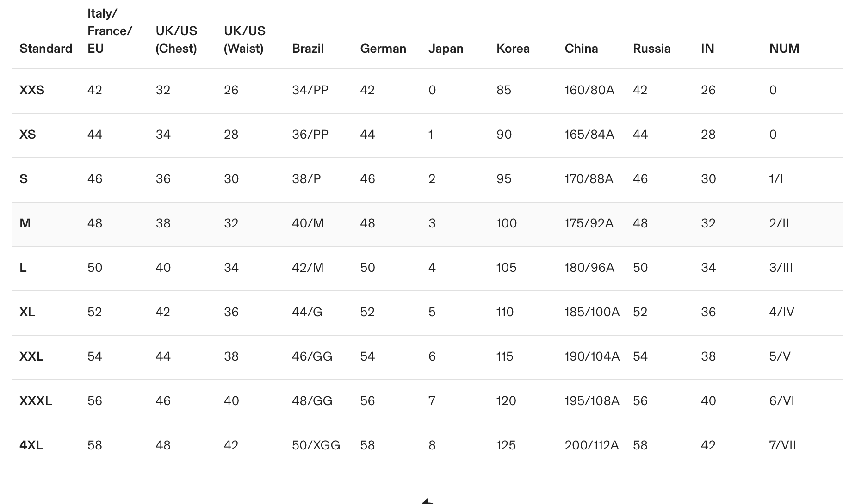843x504 pixels.
Task: Select the UK/US (Chest) column header
Action: click(176, 40)
